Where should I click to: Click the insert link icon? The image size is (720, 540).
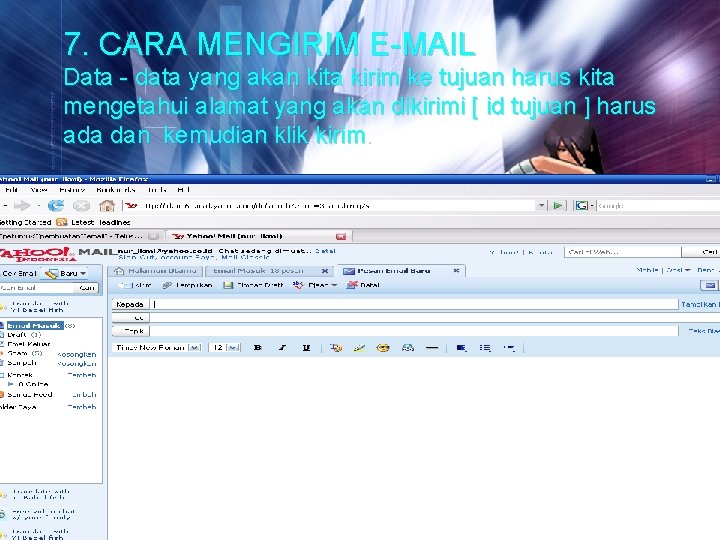tap(407, 348)
